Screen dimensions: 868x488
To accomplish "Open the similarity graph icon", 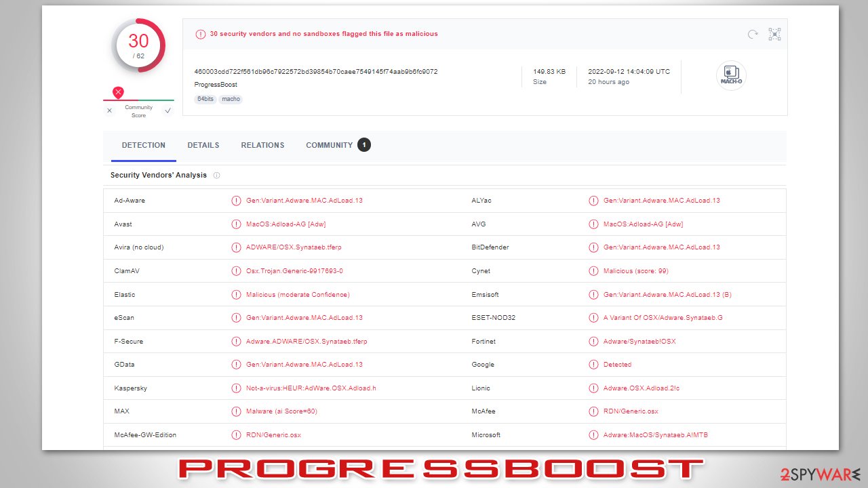I will 774,34.
